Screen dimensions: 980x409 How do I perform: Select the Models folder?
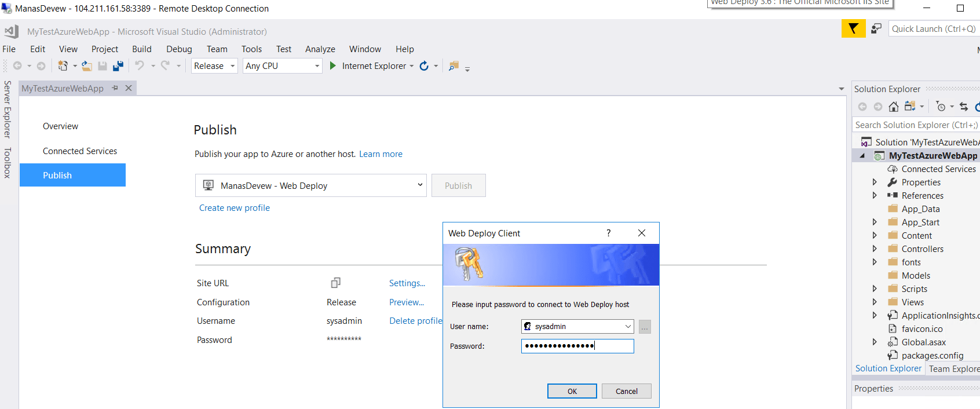click(916, 276)
